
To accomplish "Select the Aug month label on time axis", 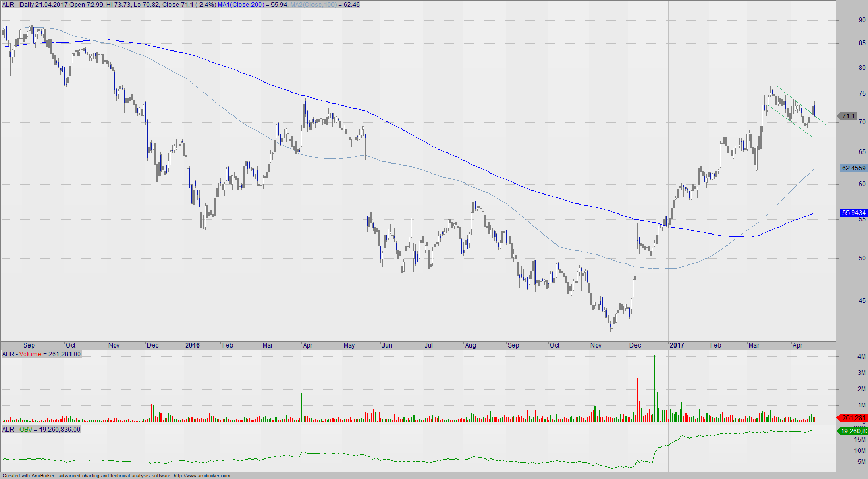I will click(470, 345).
